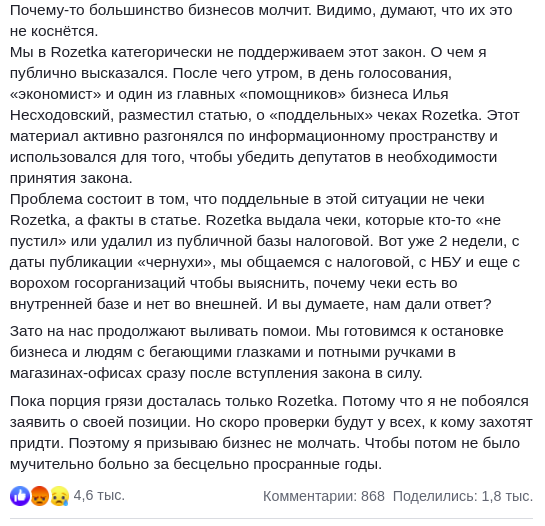Image resolution: width=545 pixels, height=526 pixels.
Task: Open the reactions list showing 4,6 тыс.
Action: click(x=99, y=495)
